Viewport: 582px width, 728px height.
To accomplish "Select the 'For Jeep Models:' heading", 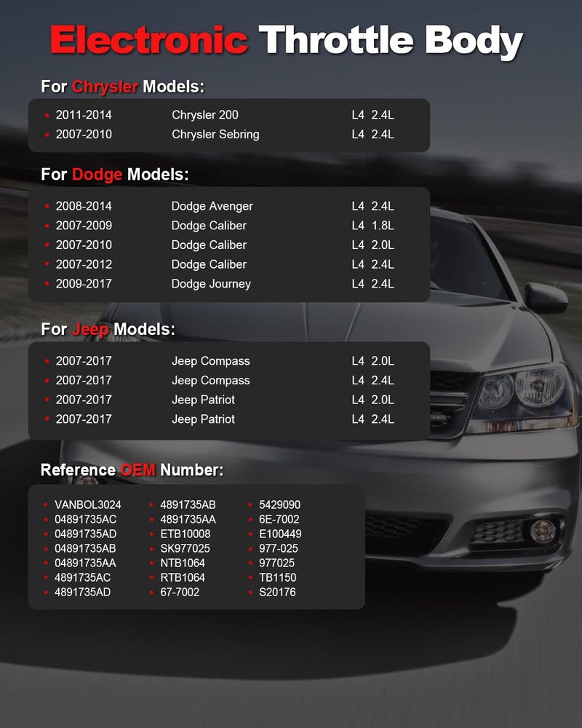I will (108, 329).
